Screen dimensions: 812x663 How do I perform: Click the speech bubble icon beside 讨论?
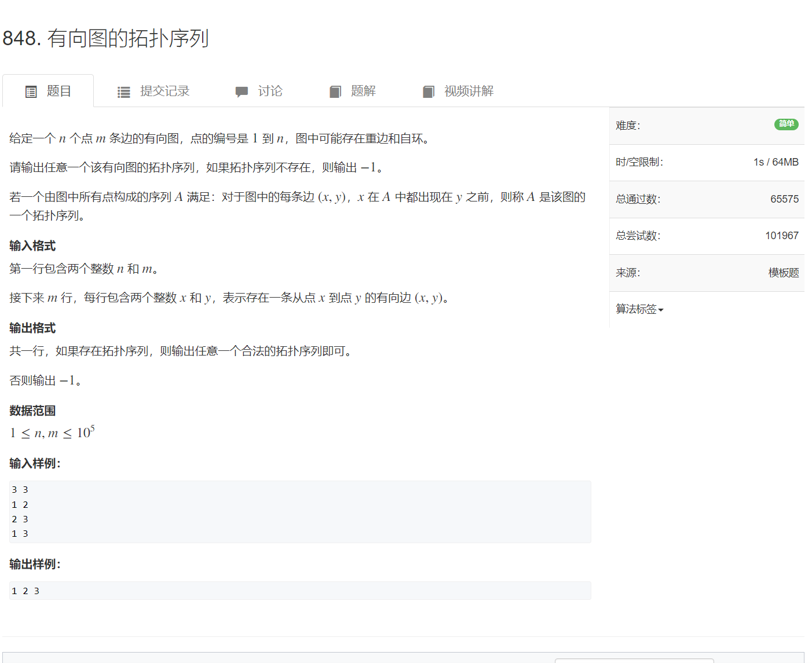(242, 92)
